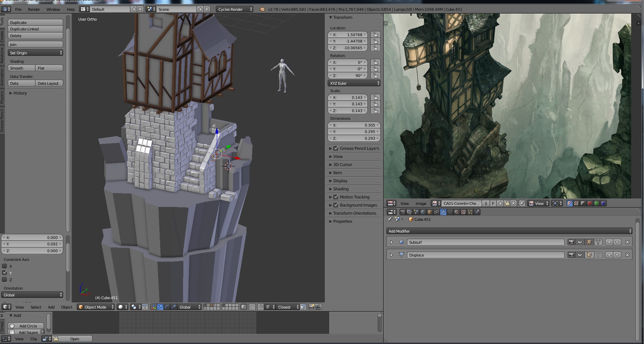This screenshot has height=344, width=644.
Task: Click the OpenGL render image camera icon
Action: pyautogui.click(x=311, y=307)
